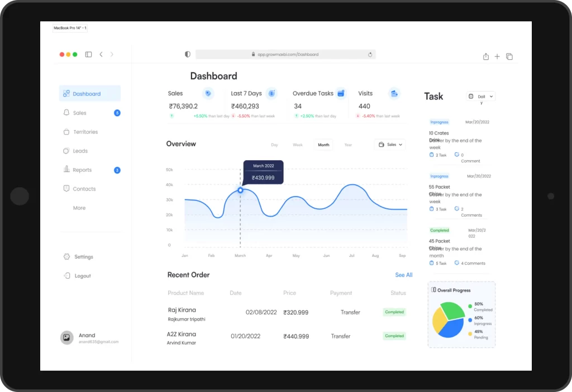Image resolution: width=572 pixels, height=392 pixels.
Task: Open new tab with plus icon
Action: 497,56
